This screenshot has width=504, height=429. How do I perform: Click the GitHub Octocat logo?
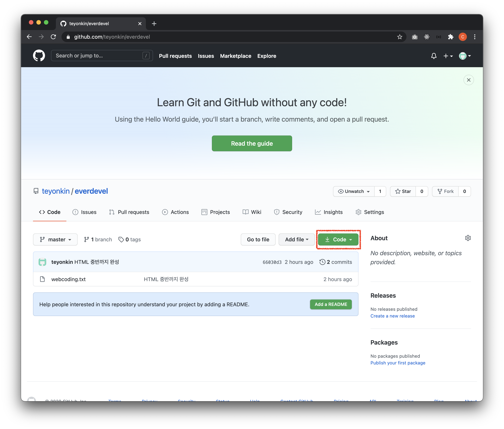coord(39,56)
